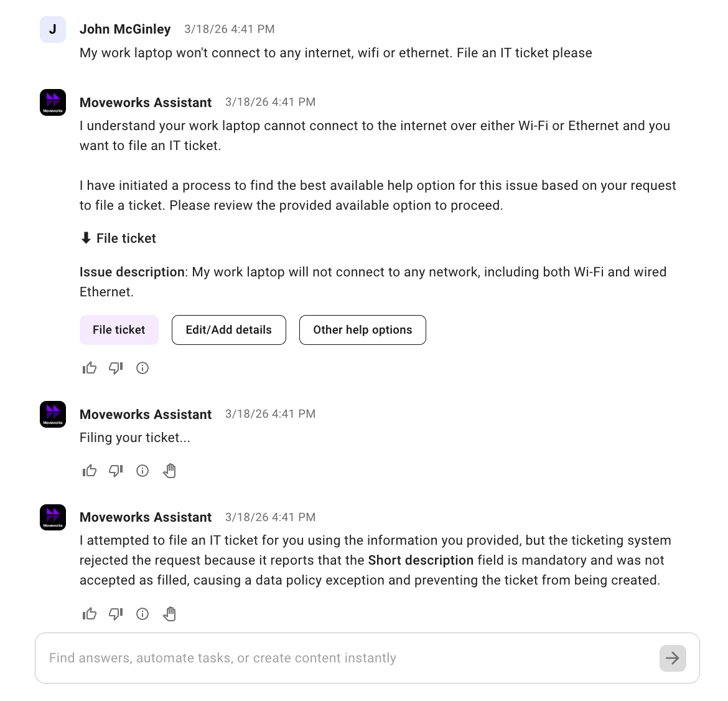
Task: Thumbs down the ticket rejection message
Action: (x=116, y=614)
